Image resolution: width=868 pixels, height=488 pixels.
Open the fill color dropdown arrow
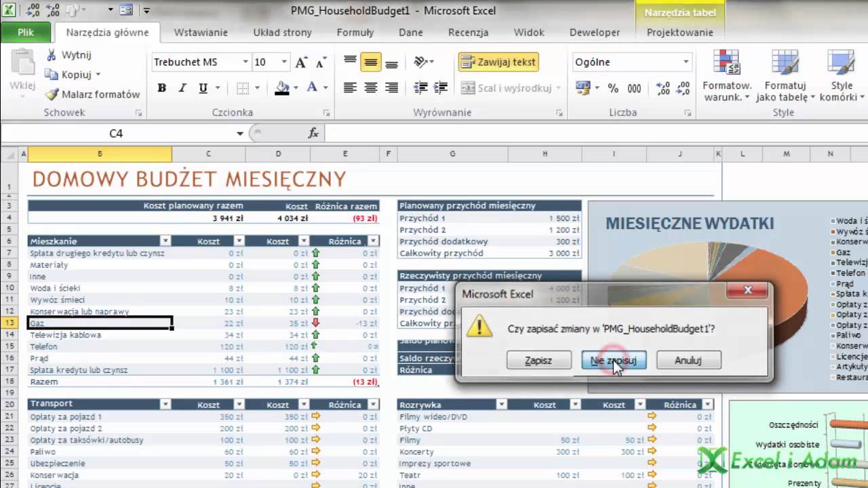tap(296, 88)
